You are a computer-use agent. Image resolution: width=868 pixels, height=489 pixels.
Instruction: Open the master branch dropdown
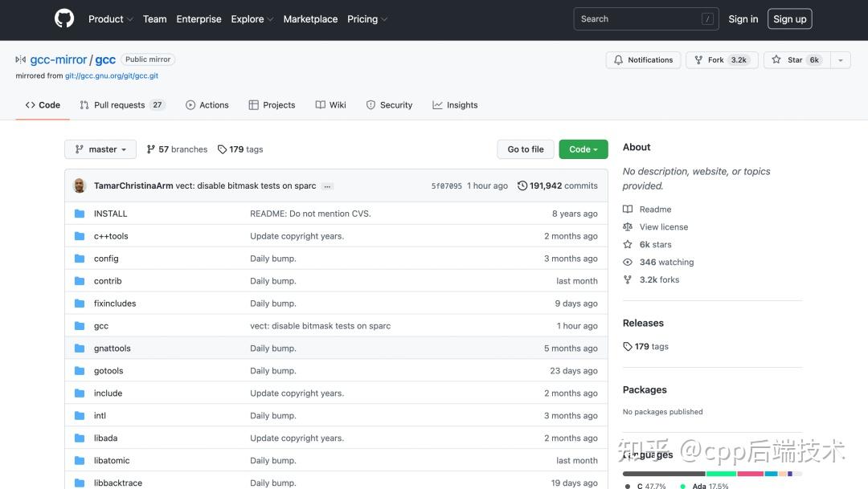pos(100,149)
